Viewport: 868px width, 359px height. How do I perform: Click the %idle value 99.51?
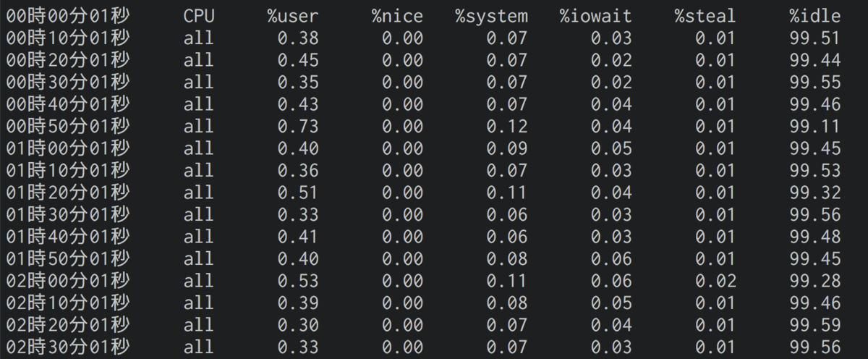(815, 38)
